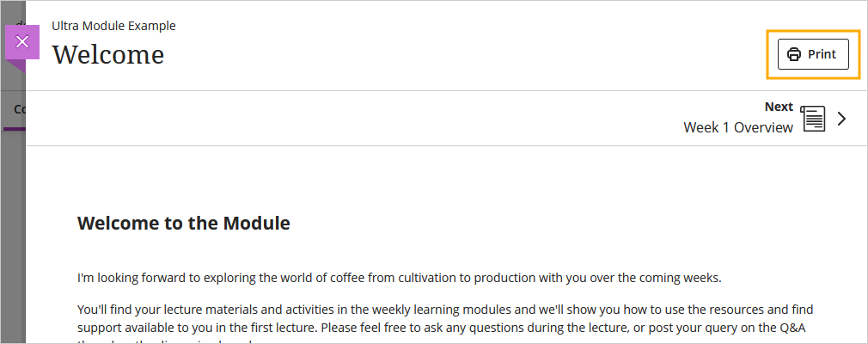Click the word Module in the heading
The image size is (868, 344).
point(256,224)
